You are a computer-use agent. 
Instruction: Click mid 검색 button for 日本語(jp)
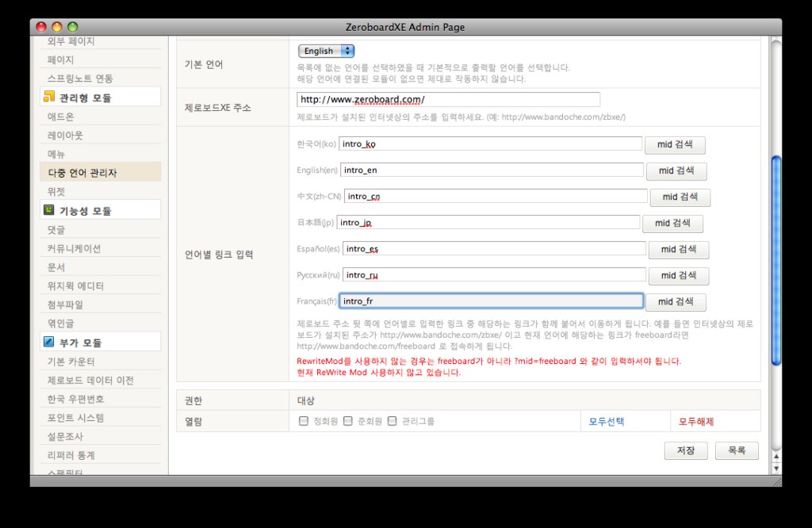click(672, 223)
